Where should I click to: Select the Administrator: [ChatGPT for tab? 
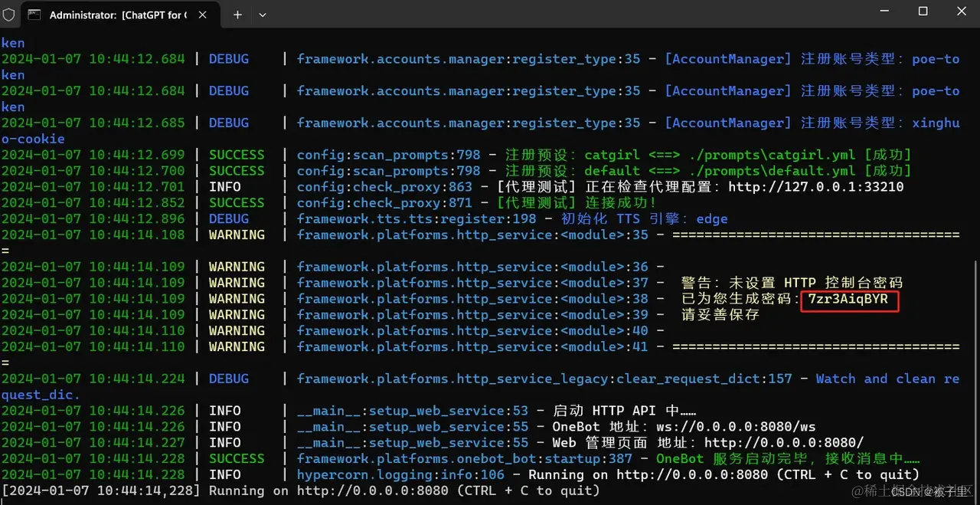pos(119,15)
